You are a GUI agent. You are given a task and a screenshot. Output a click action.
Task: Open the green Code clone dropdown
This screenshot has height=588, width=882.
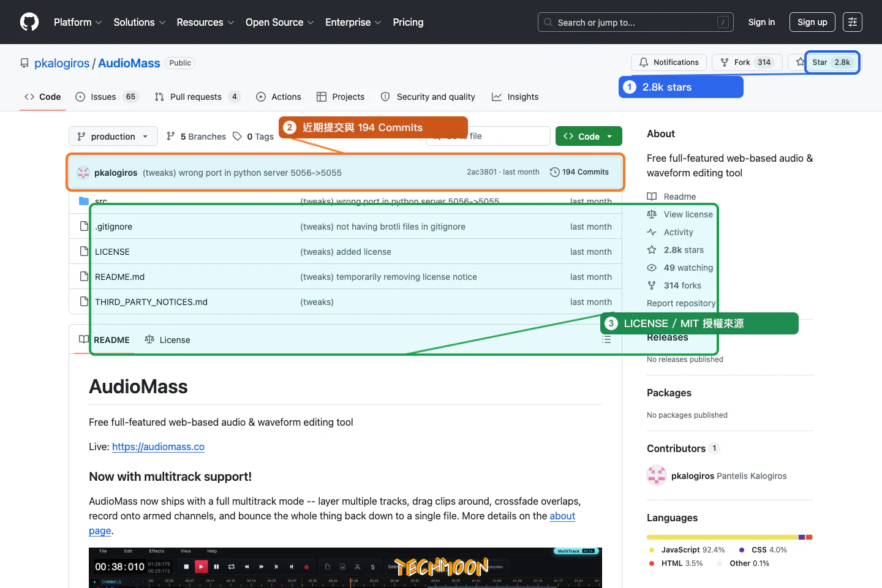[x=589, y=136]
